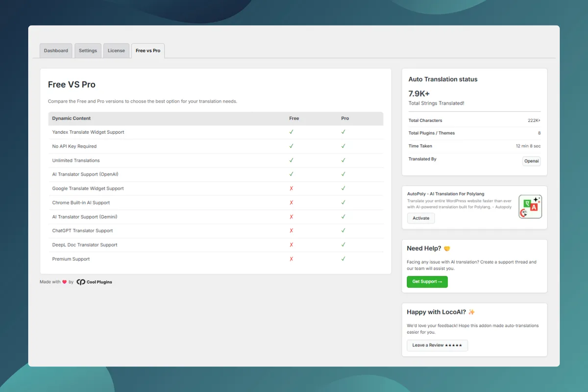Click red cross for DeepL Doc Translator Support
Image resolution: width=588 pixels, height=392 pixels.
click(292, 245)
